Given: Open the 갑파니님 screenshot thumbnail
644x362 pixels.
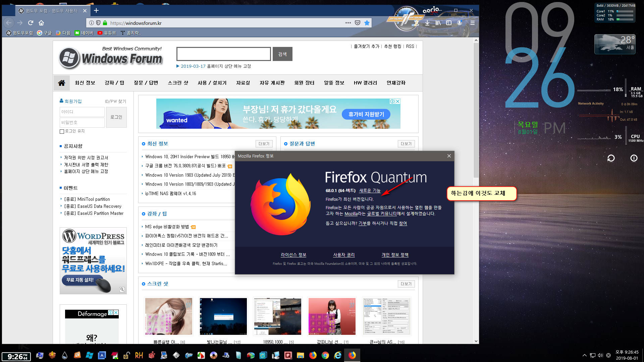Looking at the screenshot, I should [332, 316].
